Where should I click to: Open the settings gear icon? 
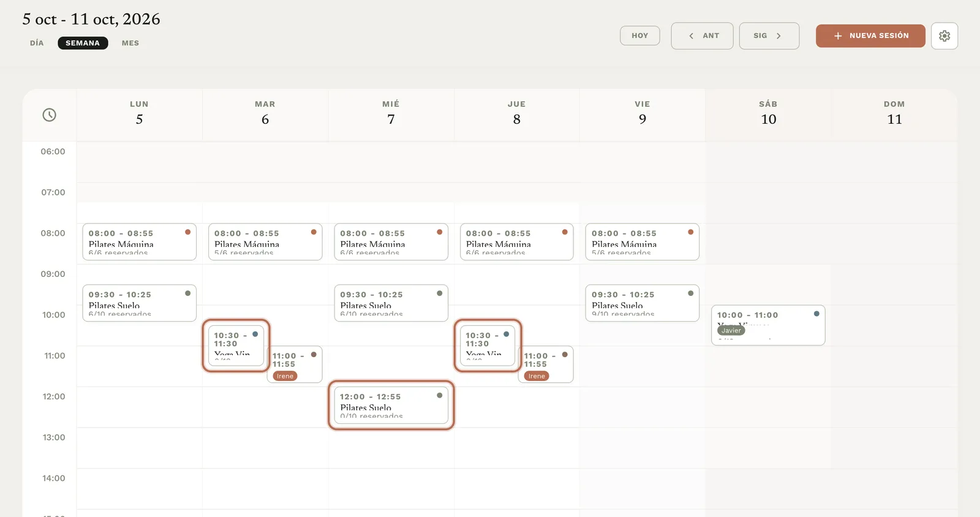point(944,36)
